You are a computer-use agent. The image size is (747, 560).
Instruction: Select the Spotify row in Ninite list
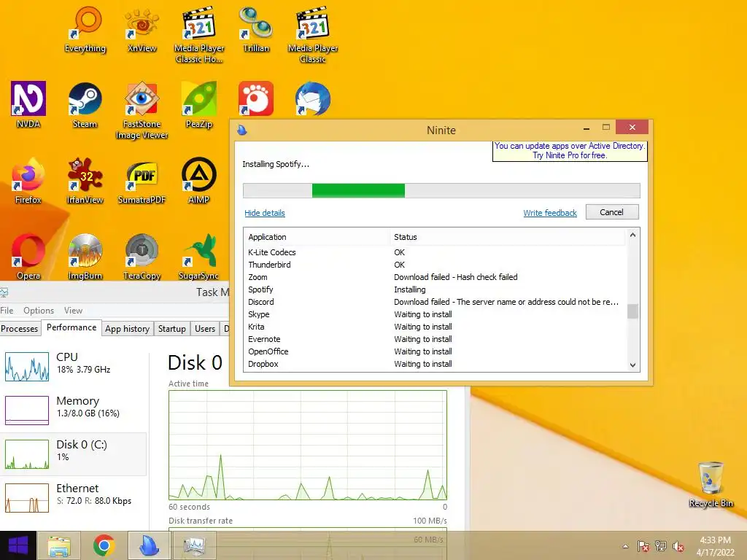pyautogui.click(x=436, y=289)
